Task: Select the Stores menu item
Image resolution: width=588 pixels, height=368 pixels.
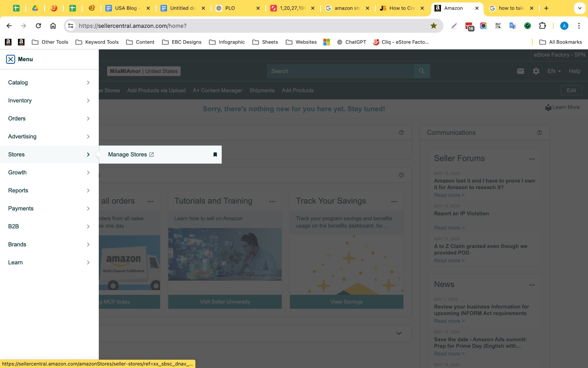Action: pos(49,155)
